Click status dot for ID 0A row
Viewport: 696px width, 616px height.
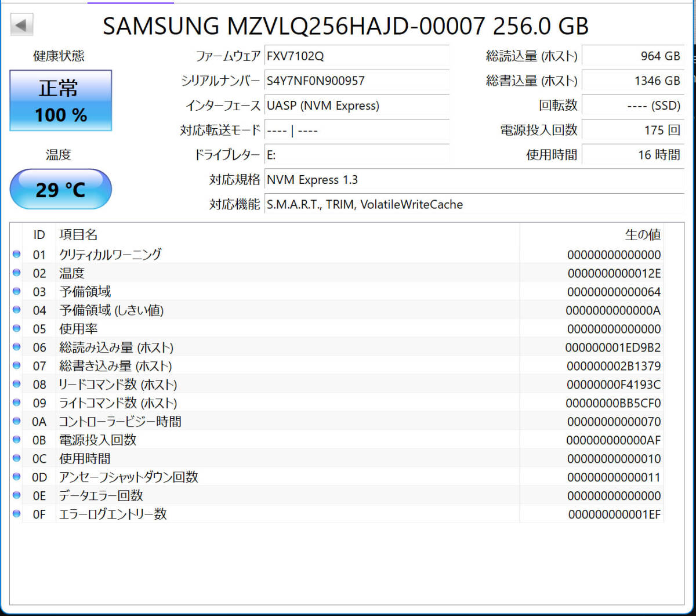pos(16,421)
